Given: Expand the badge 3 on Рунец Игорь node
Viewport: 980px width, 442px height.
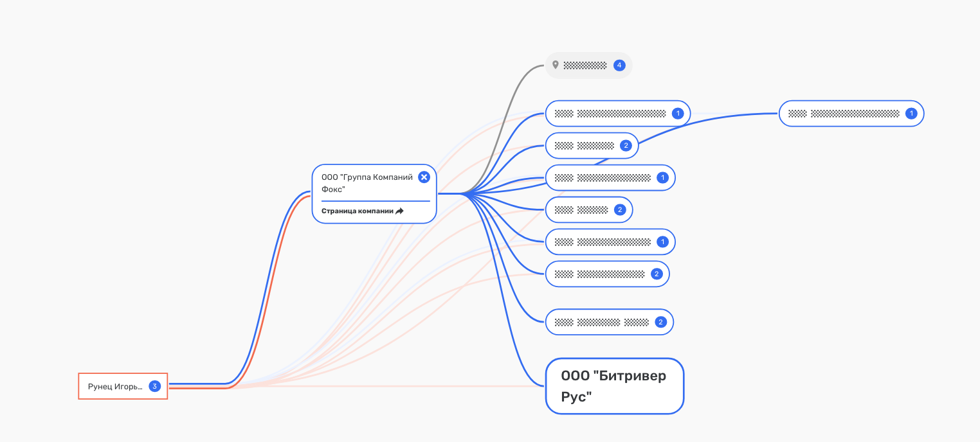Looking at the screenshot, I should tap(154, 386).
